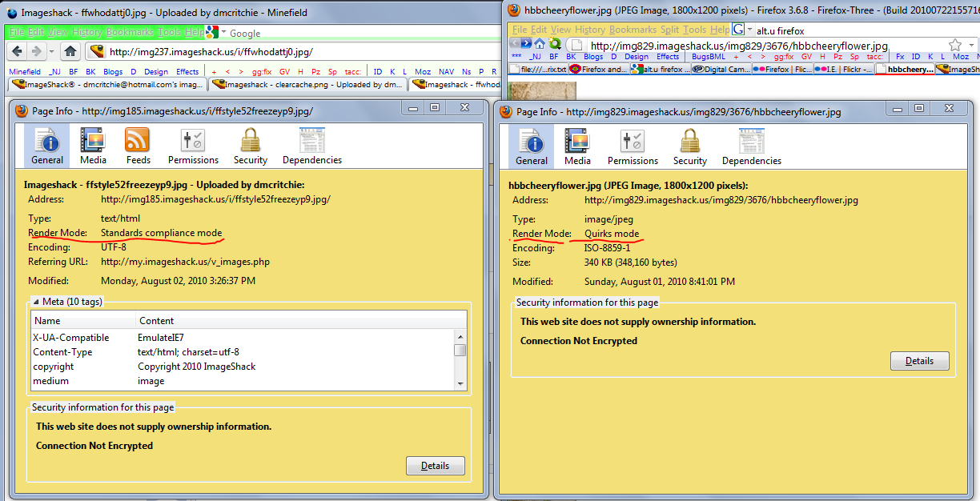980x501 pixels.
Task: Switch to the Digital Cam... tab in Firefox 3.6.8
Action: [x=721, y=70]
